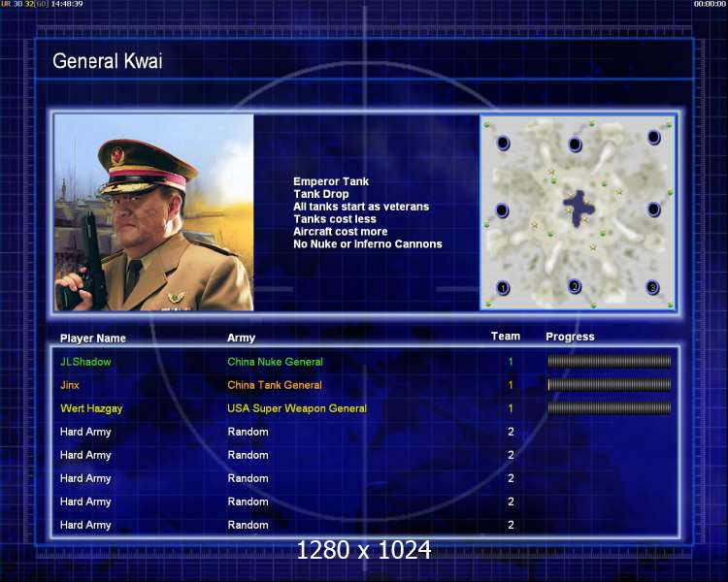Click the last "Hard Army" player name
Viewport: 728px width, 582px height.
click(x=85, y=525)
